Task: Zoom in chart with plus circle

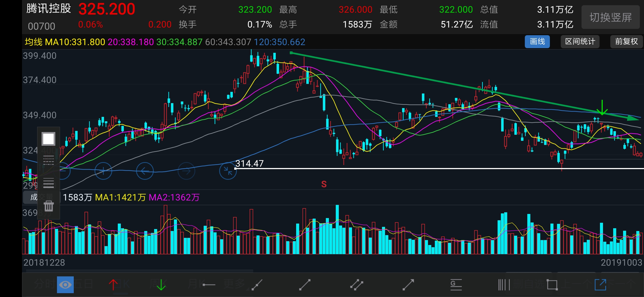Action: coord(103,171)
